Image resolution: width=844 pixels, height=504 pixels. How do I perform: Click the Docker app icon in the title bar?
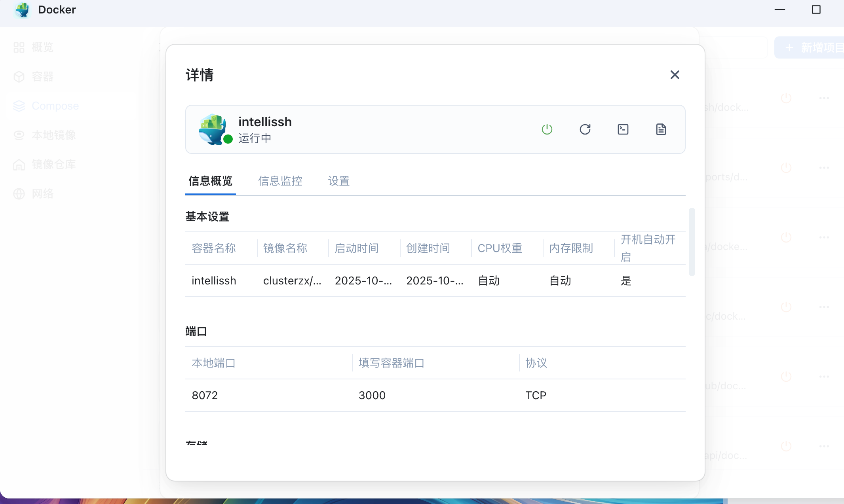[23, 10]
